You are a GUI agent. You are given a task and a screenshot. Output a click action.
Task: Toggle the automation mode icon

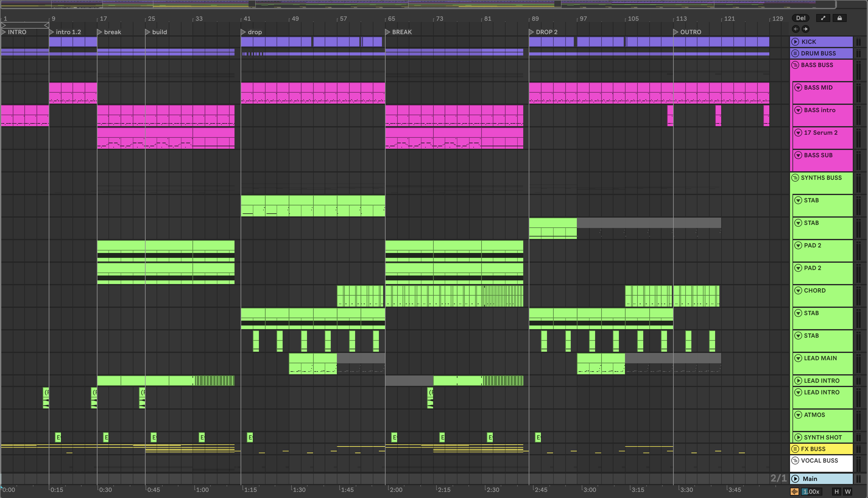[x=823, y=18]
